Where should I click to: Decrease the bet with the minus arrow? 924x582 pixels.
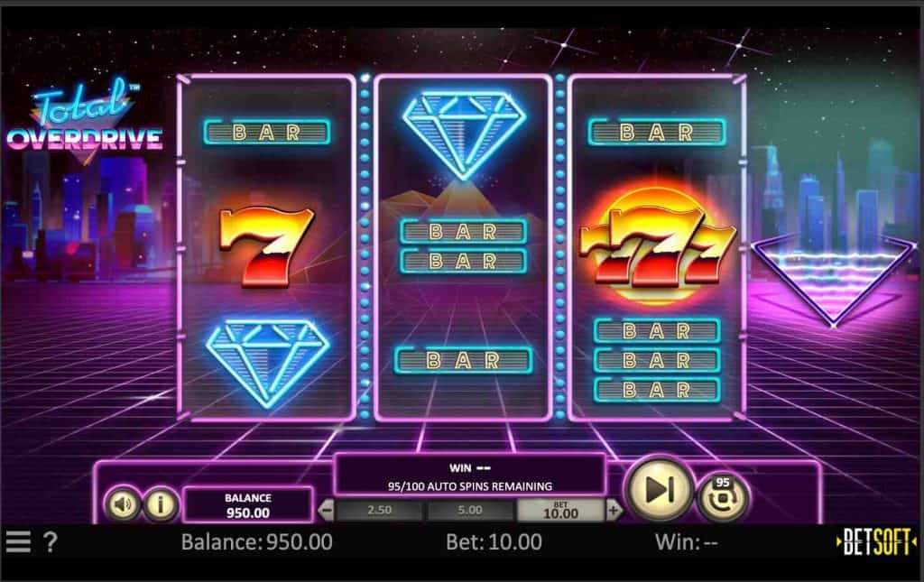326,510
